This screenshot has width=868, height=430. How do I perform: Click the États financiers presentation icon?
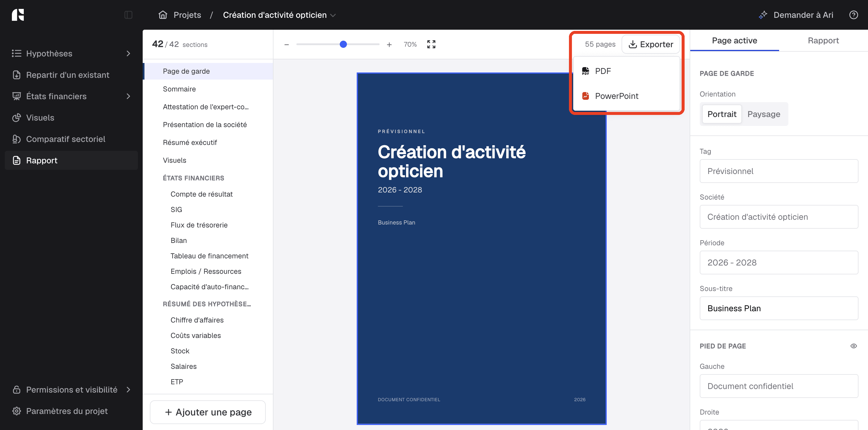point(17,96)
